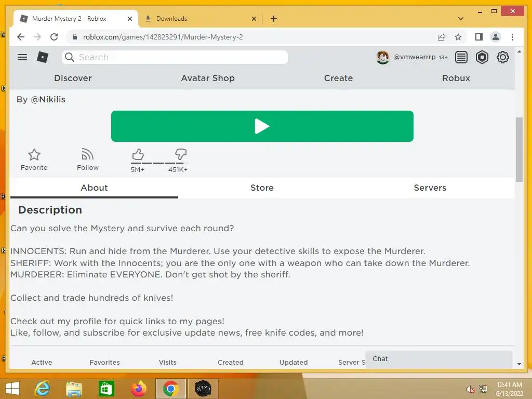
Task: Click the browser address bar URL
Action: tap(163, 37)
